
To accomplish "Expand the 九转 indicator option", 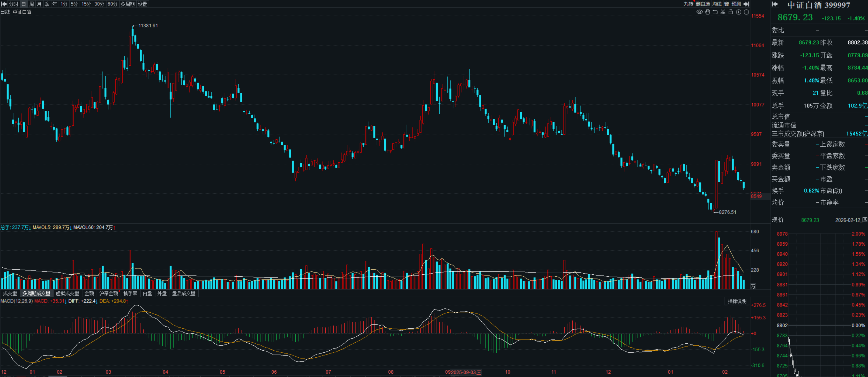I will (x=688, y=4).
